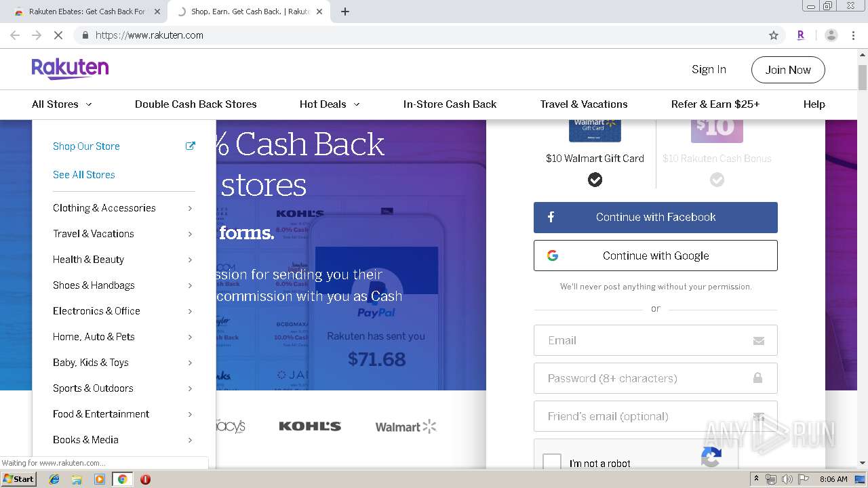This screenshot has height=488, width=868.
Task: Open the Chrome profile avatar
Action: (x=831, y=35)
